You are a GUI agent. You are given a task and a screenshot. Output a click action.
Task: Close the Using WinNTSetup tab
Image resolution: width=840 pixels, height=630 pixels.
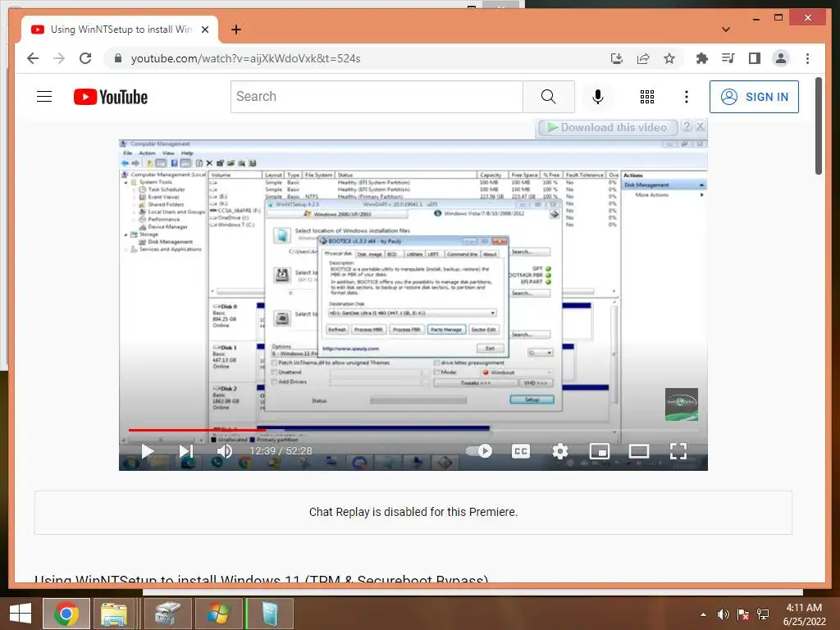pyautogui.click(x=204, y=30)
